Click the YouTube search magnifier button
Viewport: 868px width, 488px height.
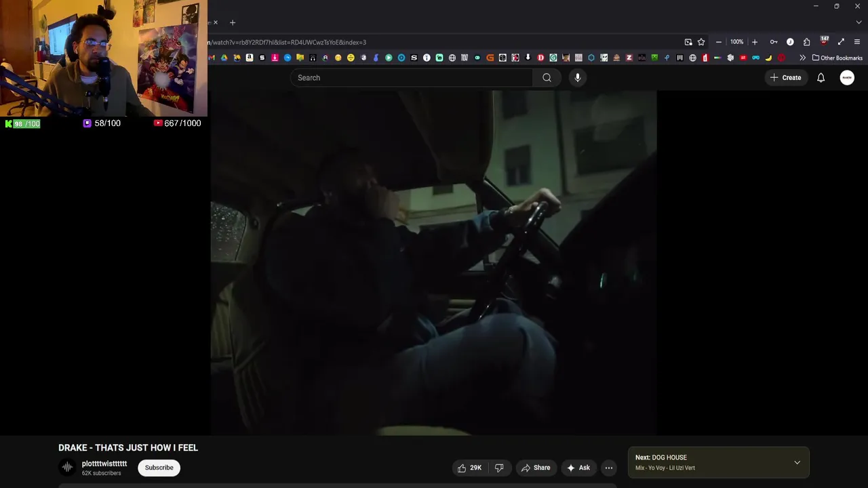coord(547,77)
